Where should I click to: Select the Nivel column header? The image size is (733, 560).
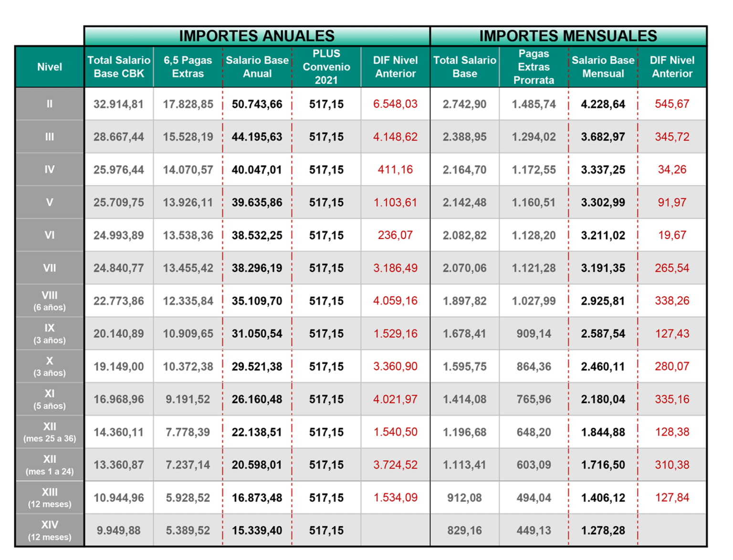coord(50,67)
